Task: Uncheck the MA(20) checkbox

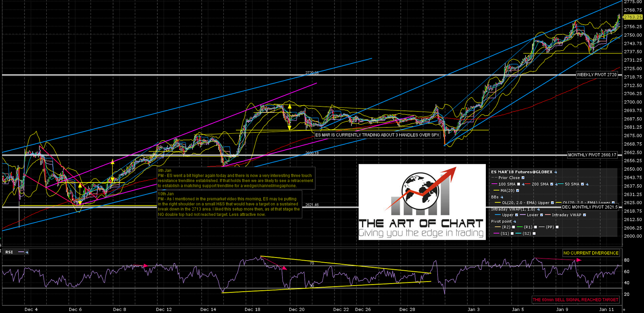Action: coord(518,191)
